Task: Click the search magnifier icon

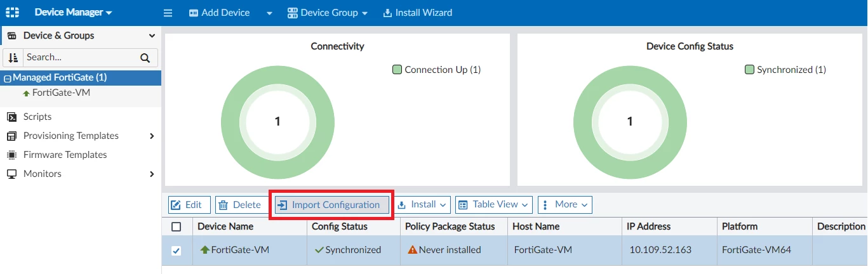Action: click(x=145, y=58)
